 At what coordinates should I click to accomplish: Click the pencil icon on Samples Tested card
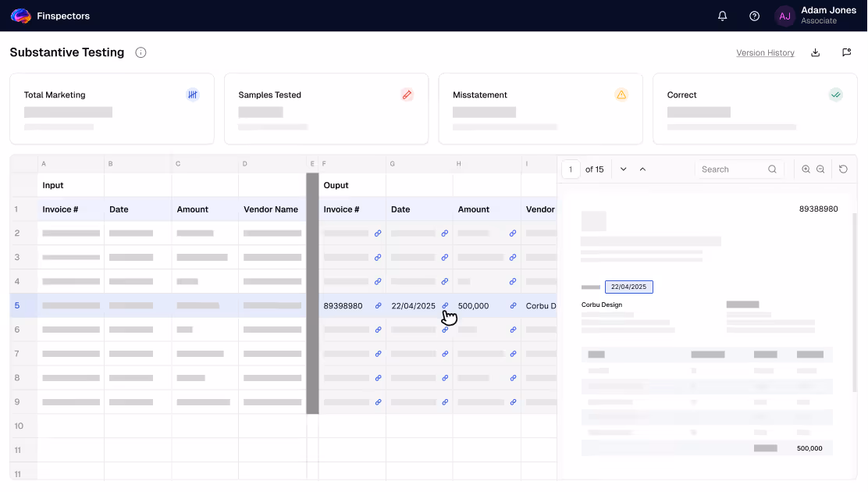tap(407, 94)
